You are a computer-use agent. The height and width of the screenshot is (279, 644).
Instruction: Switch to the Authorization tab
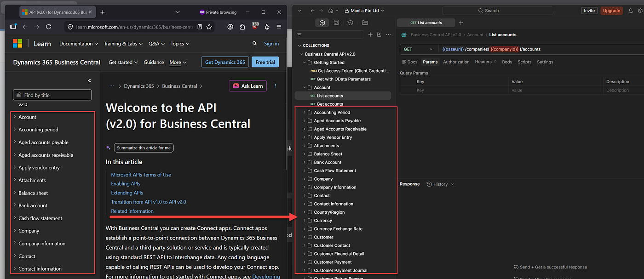coord(456,62)
